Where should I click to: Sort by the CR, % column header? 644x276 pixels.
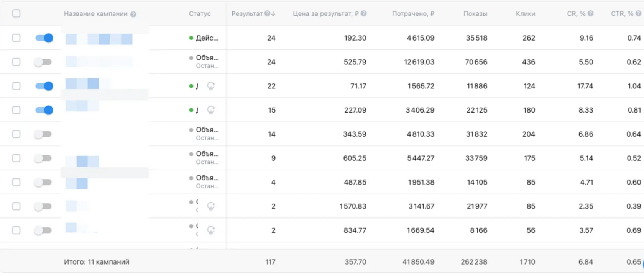576,14
